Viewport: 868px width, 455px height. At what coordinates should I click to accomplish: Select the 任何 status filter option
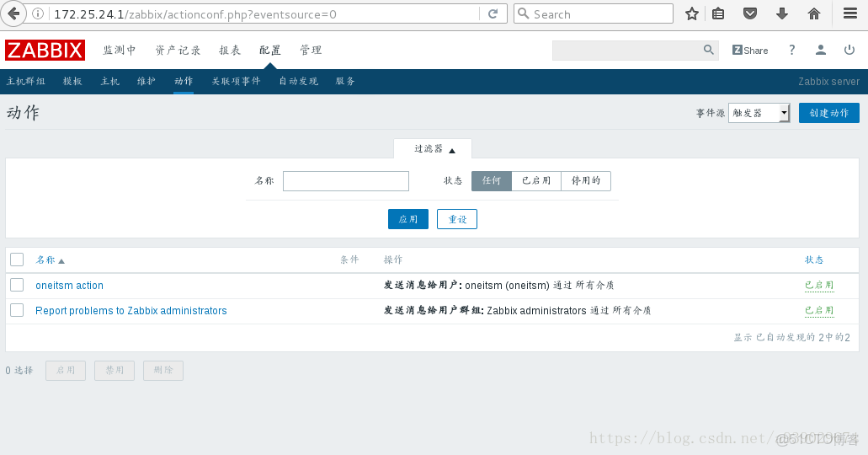point(492,180)
